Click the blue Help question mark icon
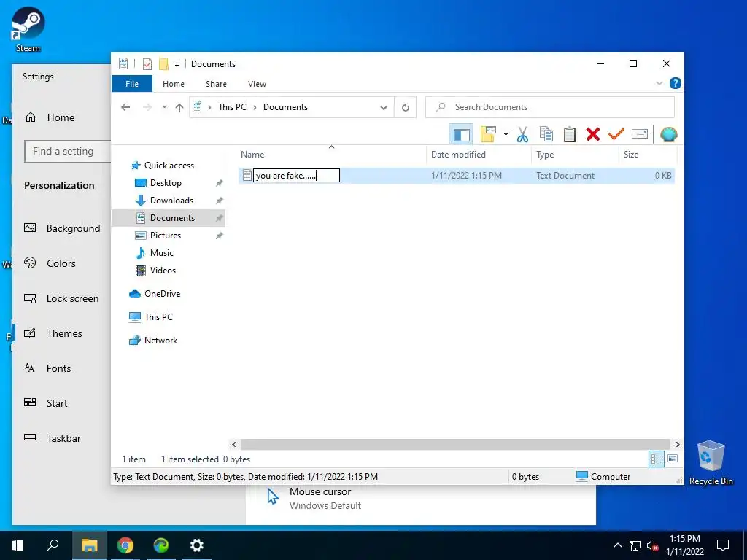747x560 pixels. (x=675, y=83)
